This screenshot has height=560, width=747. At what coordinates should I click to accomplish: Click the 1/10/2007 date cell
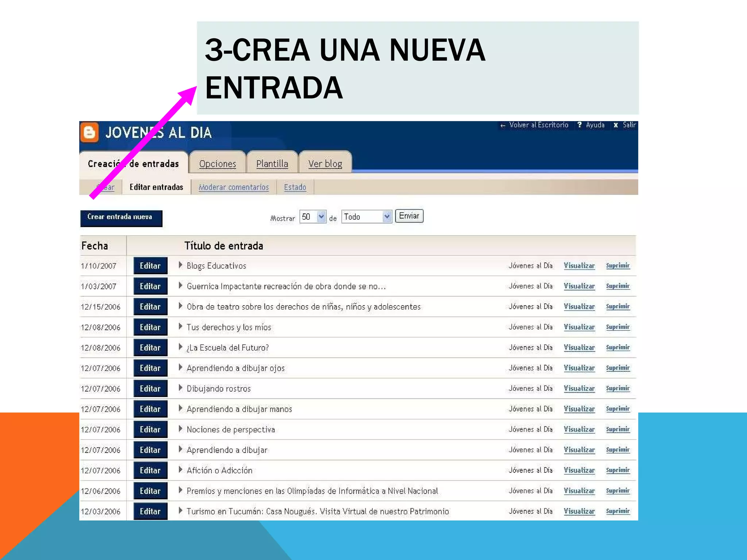click(x=98, y=266)
